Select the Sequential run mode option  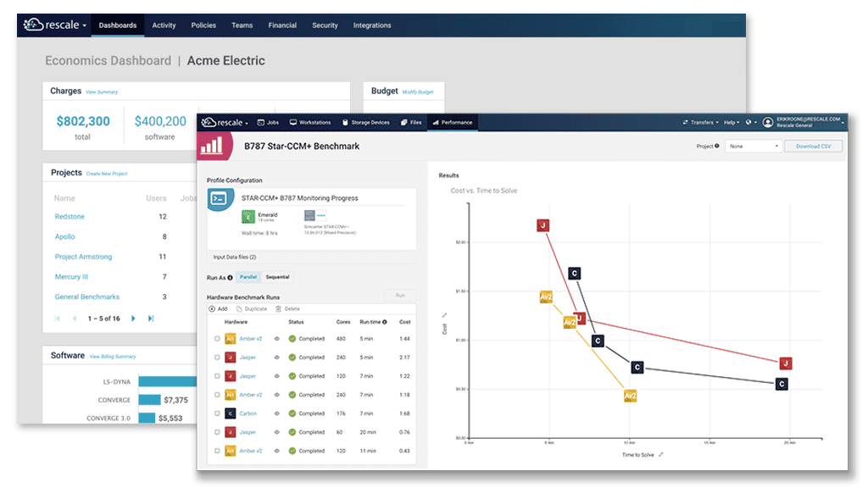[x=277, y=277]
